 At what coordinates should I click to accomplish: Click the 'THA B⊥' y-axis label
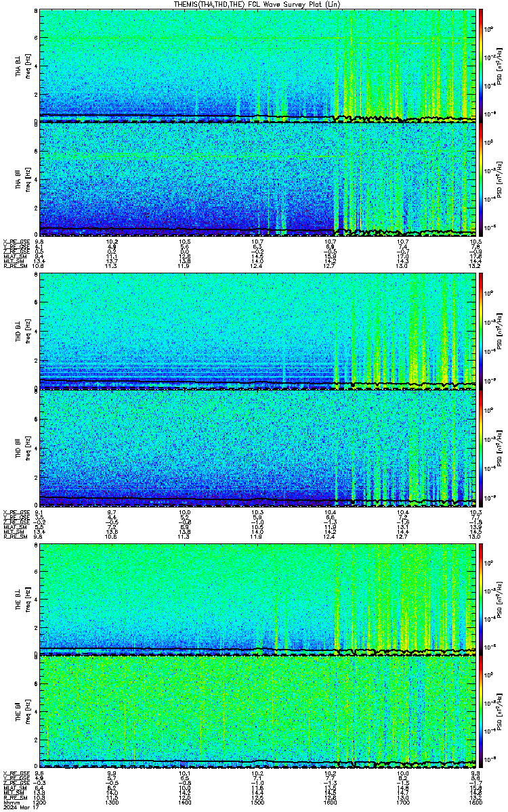[20, 66]
